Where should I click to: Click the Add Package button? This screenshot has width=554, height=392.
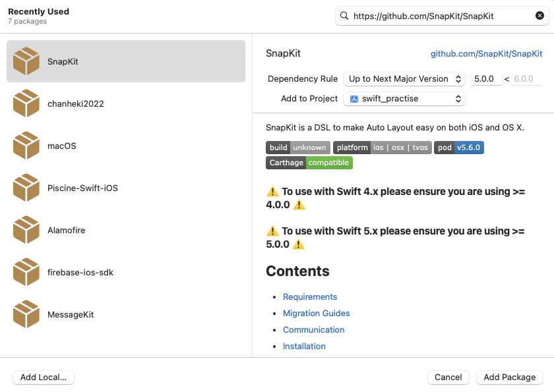click(509, 378)
